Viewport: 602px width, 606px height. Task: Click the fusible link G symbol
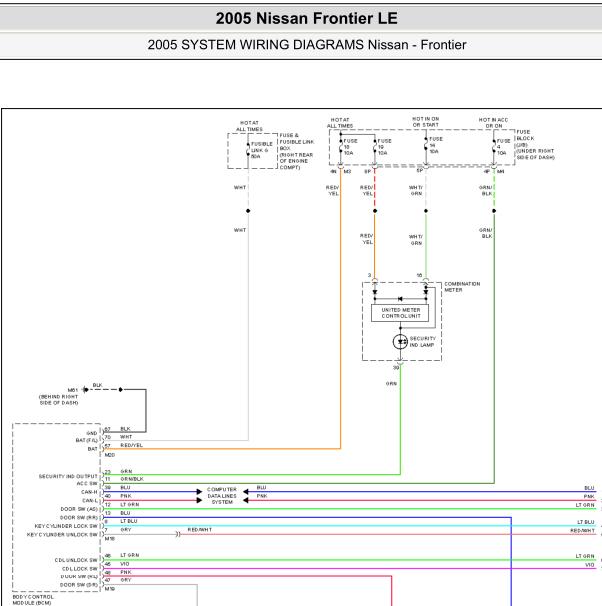(x=248, y=150)
